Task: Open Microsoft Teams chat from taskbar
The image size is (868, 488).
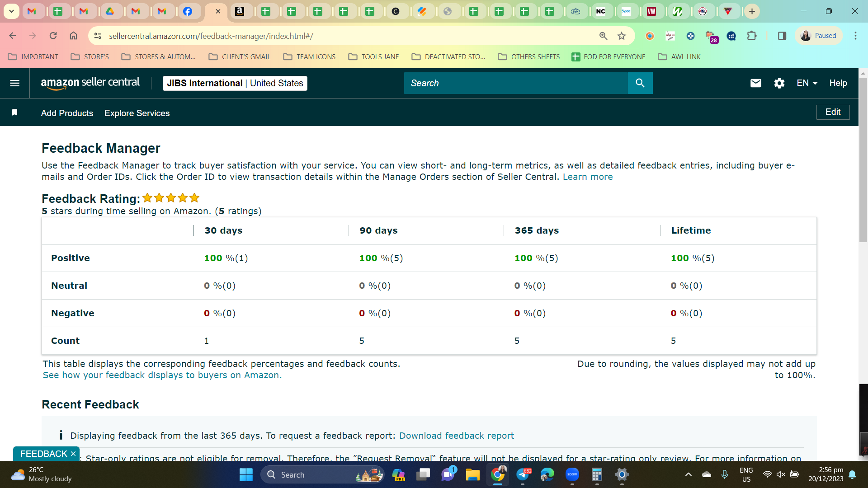Action: coord(448,474)
